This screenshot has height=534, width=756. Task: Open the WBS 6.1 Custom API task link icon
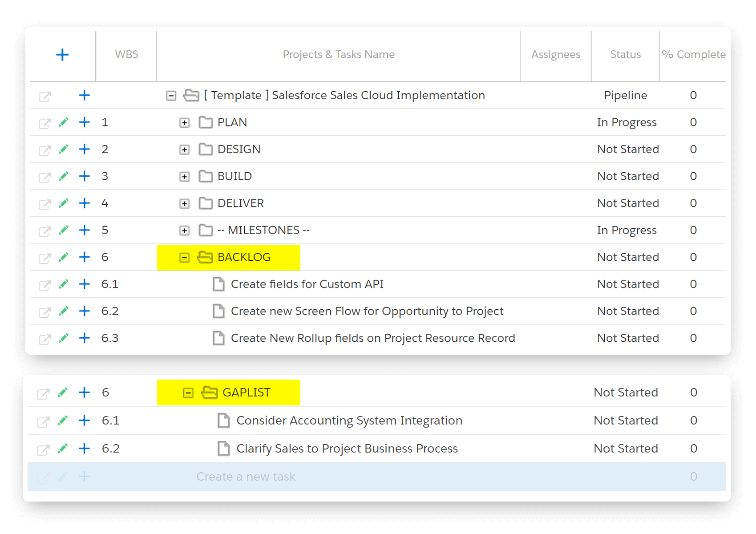(45, 285)
